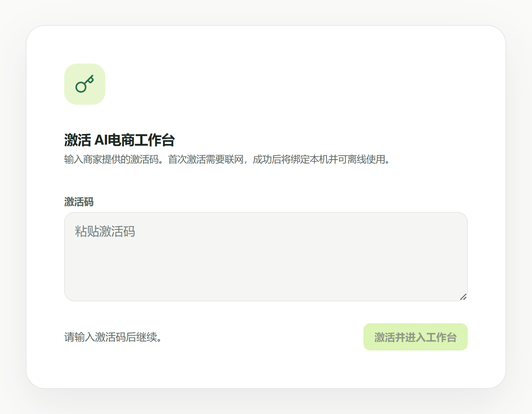Click the description starting with 输入商家提供的激活码

coord(227,159)
